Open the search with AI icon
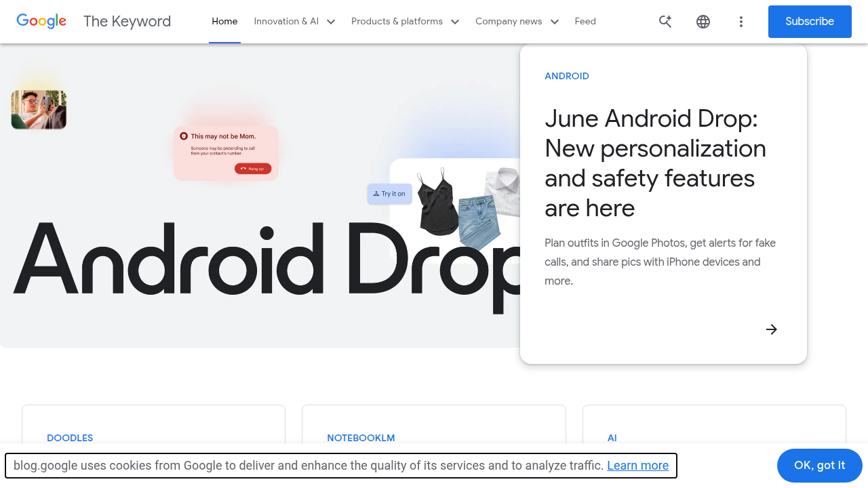The image size is (868, 488). [x=665, y=22]
